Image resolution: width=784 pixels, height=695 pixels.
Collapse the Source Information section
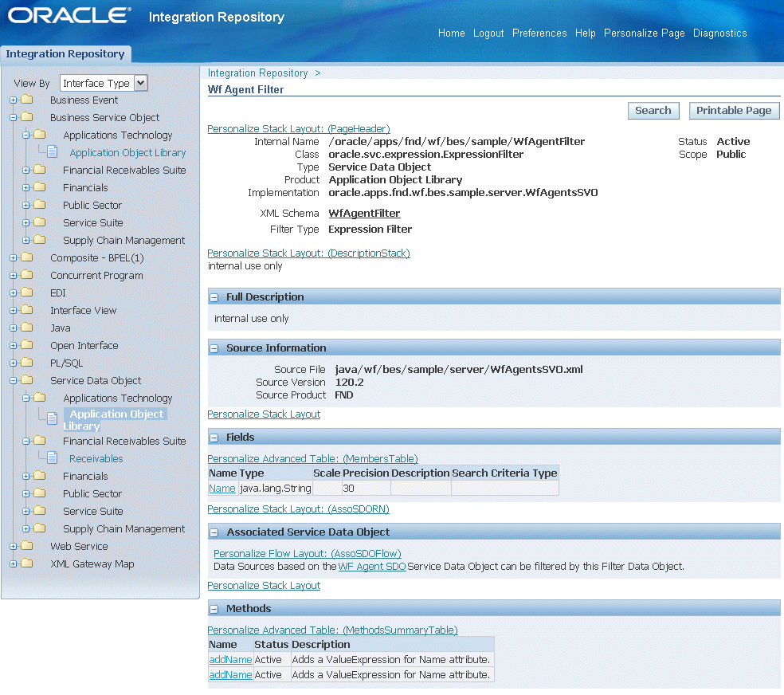coord(214,348)
